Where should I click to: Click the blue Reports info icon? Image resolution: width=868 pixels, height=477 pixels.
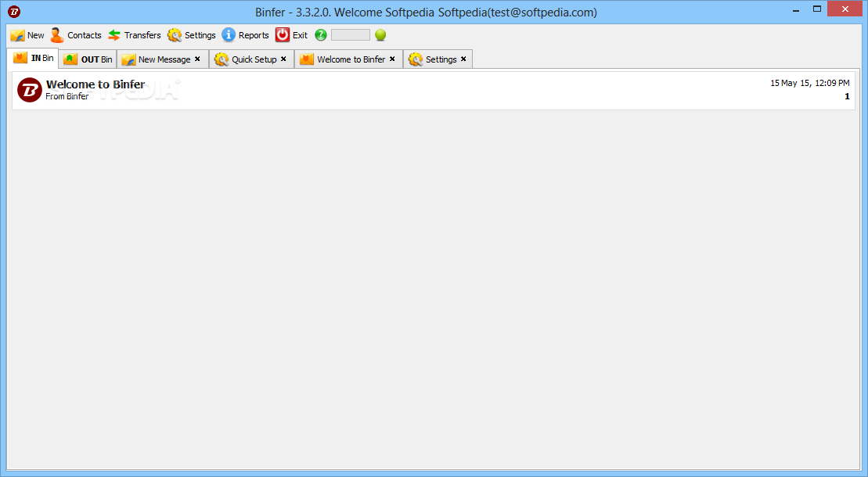(228, 35)
